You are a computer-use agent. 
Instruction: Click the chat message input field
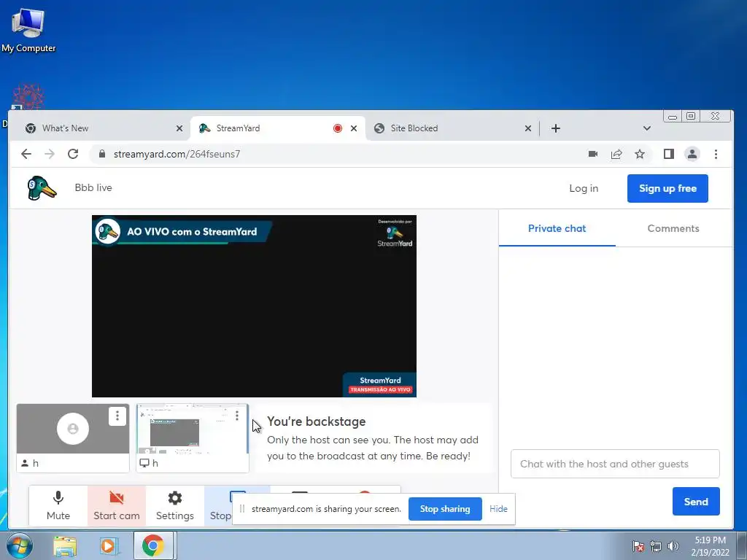tap(615, 464)
